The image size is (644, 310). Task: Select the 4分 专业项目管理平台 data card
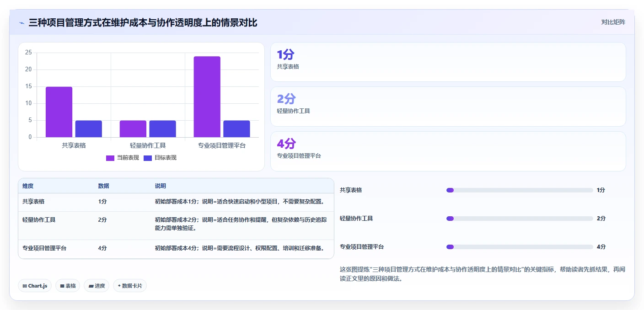[448, 151]
